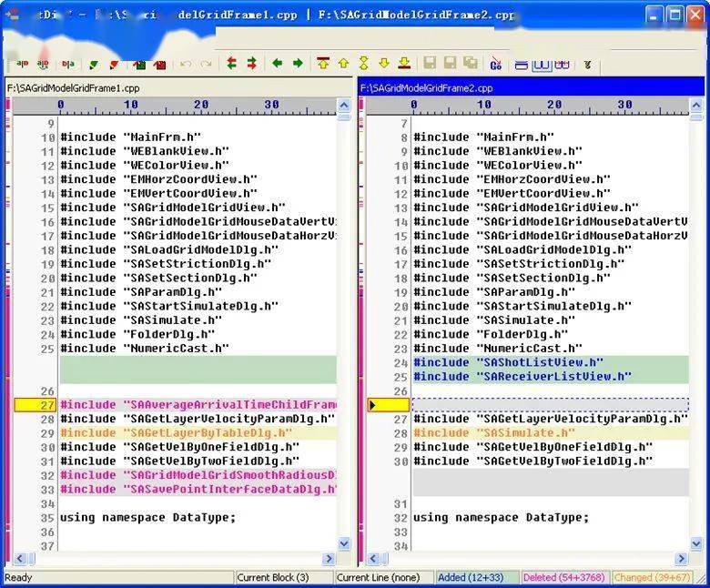Click the grayed stacked-pages icon beside the save disks
This screenshot has height=588, width=710.
[x=471, y=63]
